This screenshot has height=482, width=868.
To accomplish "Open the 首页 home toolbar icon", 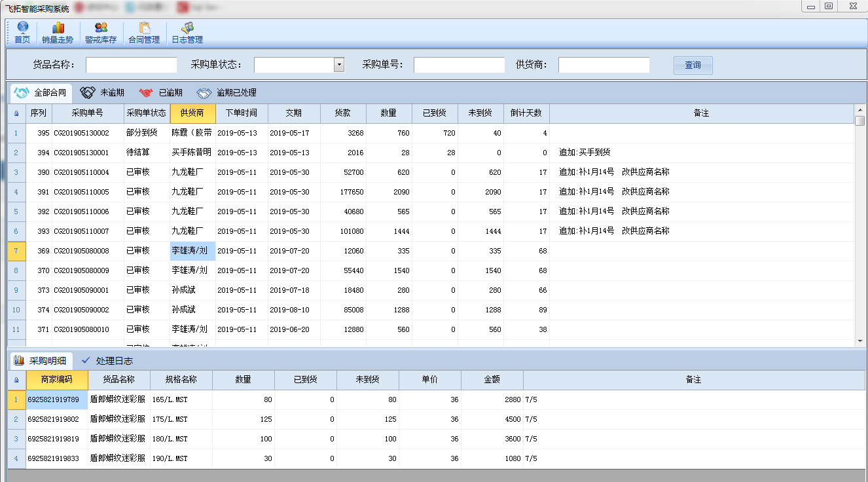I will pyautogui.click(x=22, y=33).
